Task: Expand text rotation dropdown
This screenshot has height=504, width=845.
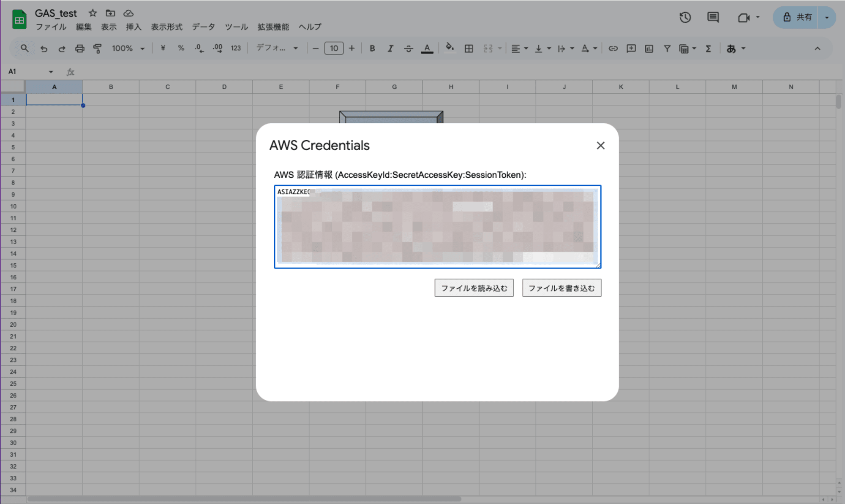Action: (x=595, y=49)
